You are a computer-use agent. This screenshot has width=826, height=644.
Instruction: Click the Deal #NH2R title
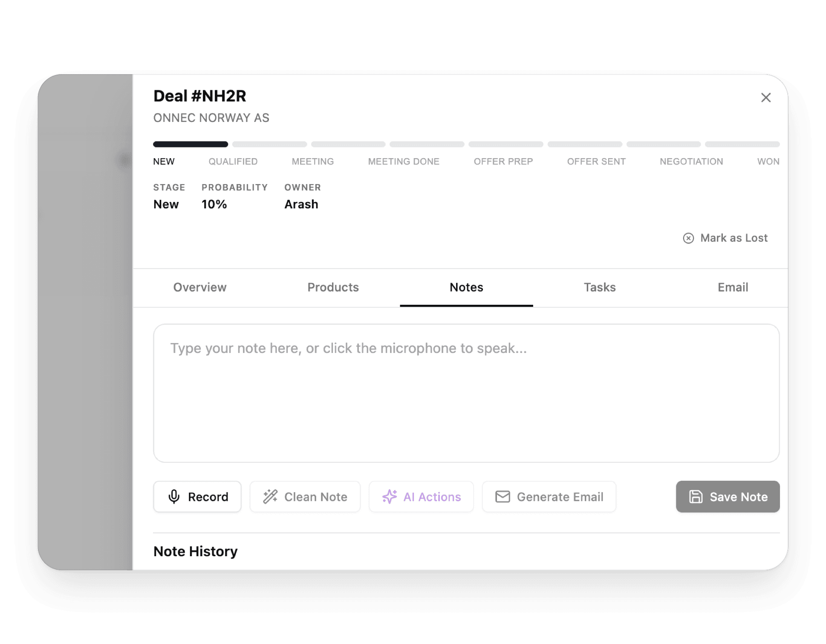point(200,96)
